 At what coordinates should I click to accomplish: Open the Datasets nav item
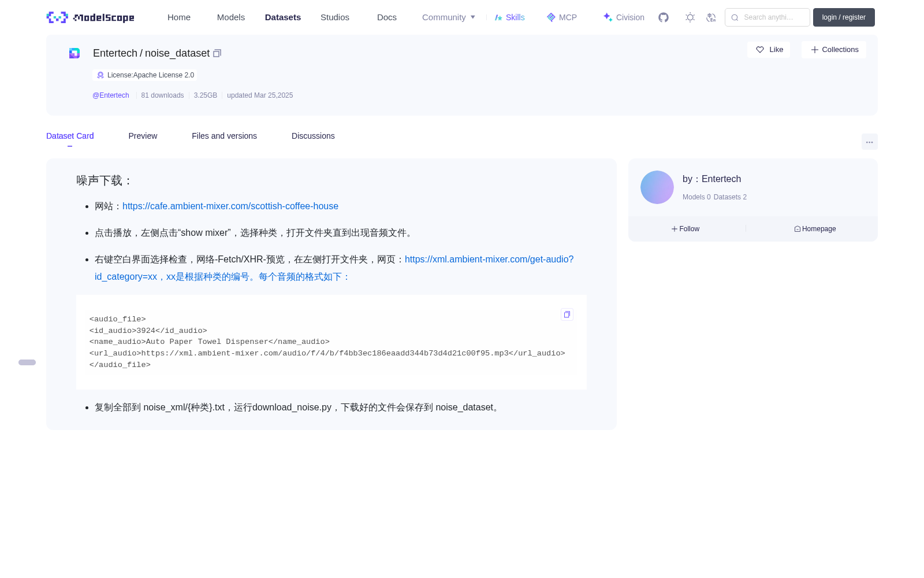pyautogui.click(x=283, y=17)
